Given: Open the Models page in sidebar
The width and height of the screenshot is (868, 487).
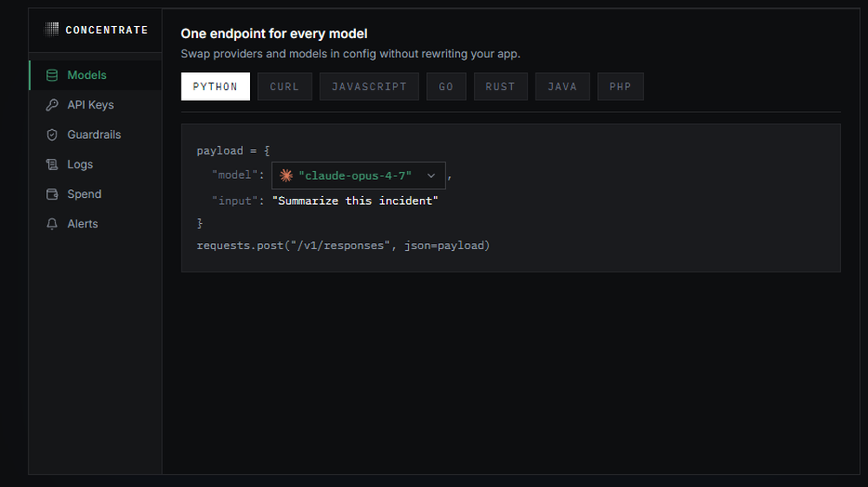Looking at the screenshot, I should (95, 76).
